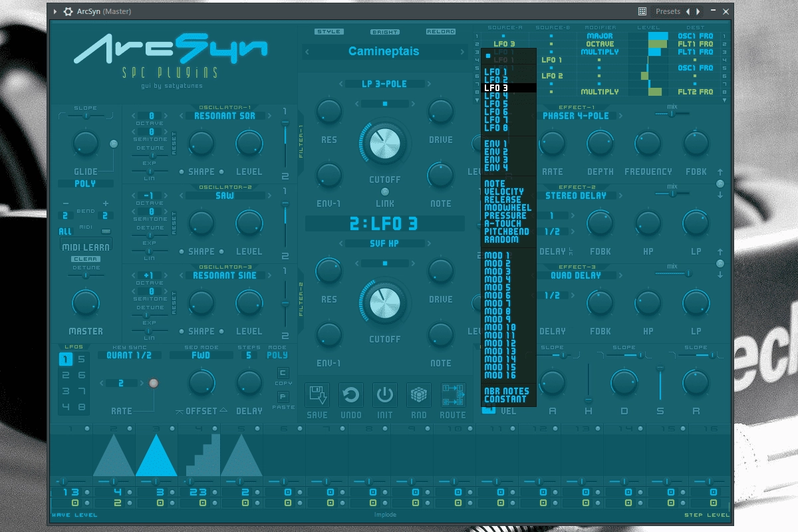Viewport: 798px width, 532px height.
Task: Click the Glide knob
Action: click(85, 144)
